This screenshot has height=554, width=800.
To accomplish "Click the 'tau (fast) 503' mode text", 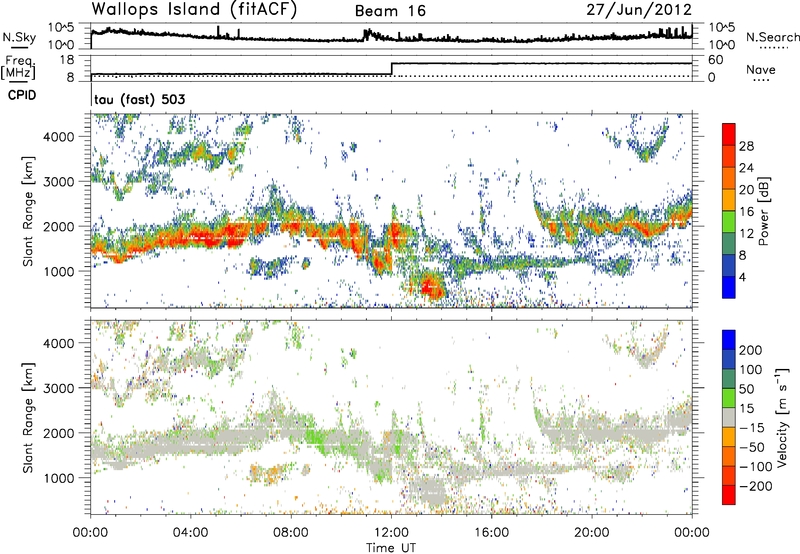I will (x=139, y=99).
